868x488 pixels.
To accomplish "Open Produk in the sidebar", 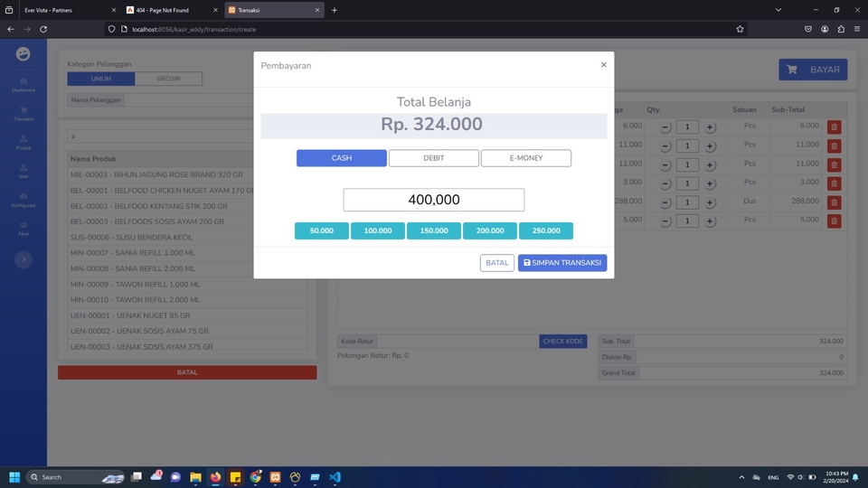I will coord(24,143).
